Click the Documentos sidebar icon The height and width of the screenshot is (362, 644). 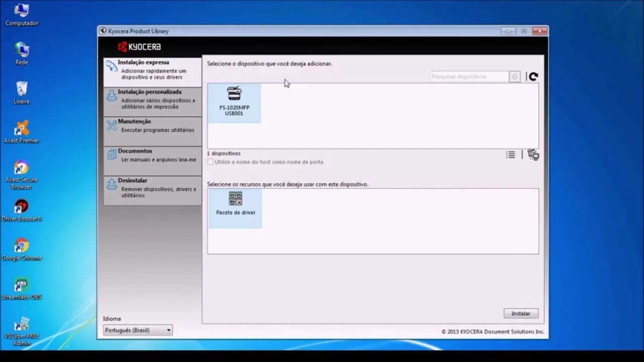pyautogui.click(x=111, y=155)
